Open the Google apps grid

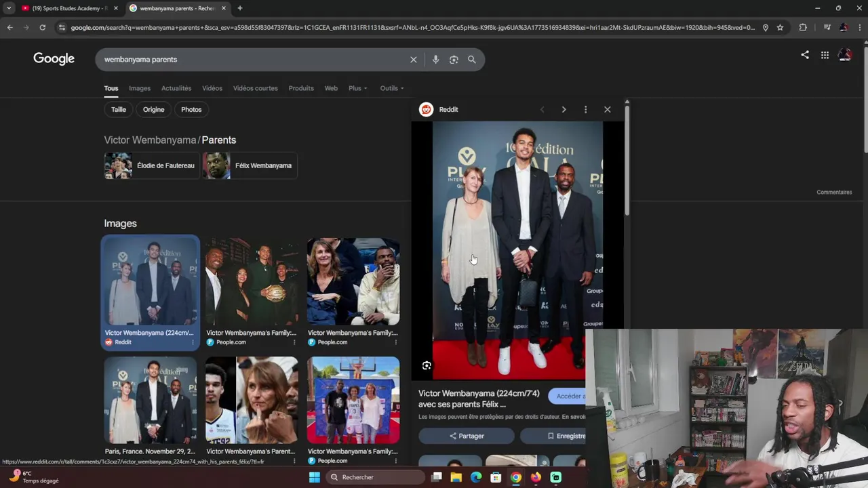825,56
